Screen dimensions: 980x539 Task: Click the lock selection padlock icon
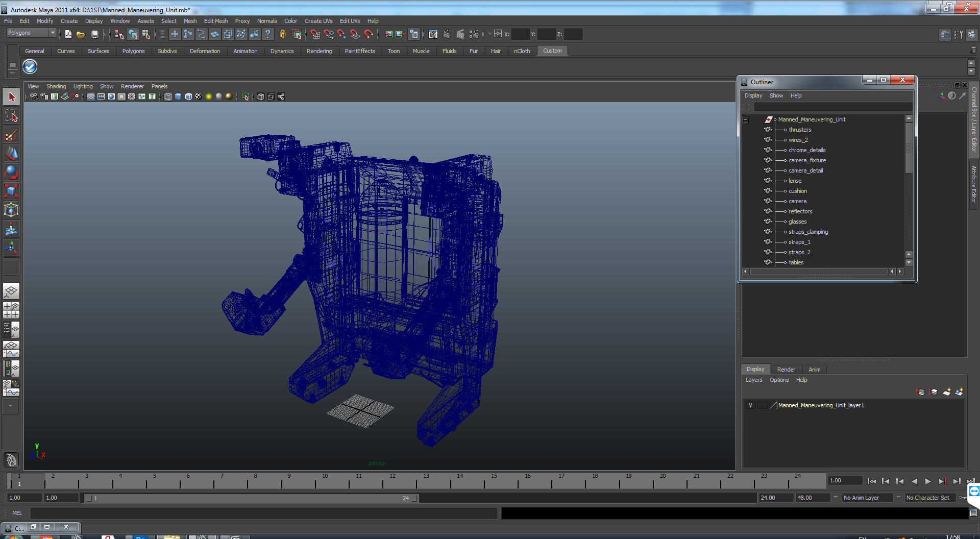(x=282, y=34)
